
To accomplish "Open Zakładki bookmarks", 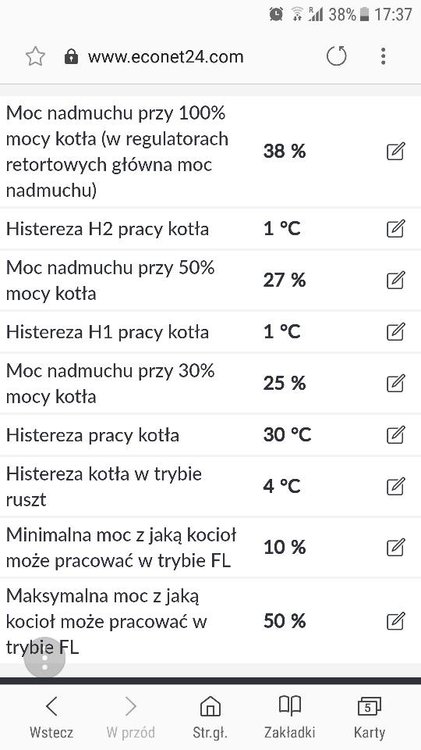I will [x=289, y=717].
